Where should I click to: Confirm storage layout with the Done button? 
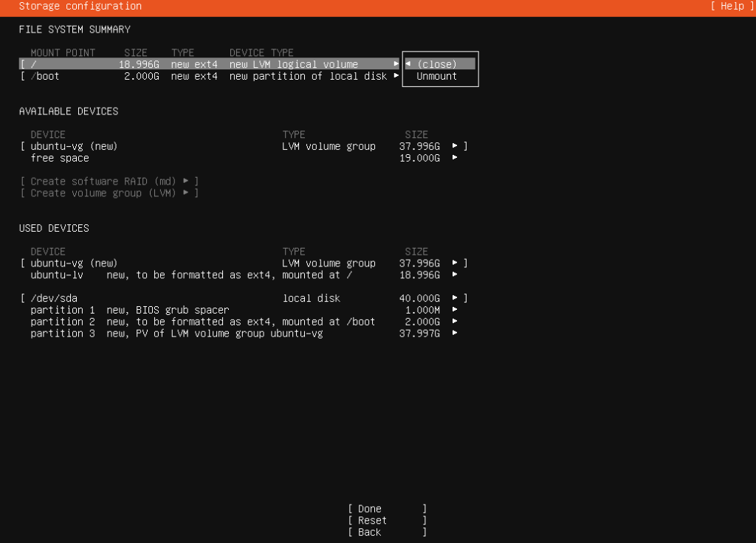coord(371,508)
